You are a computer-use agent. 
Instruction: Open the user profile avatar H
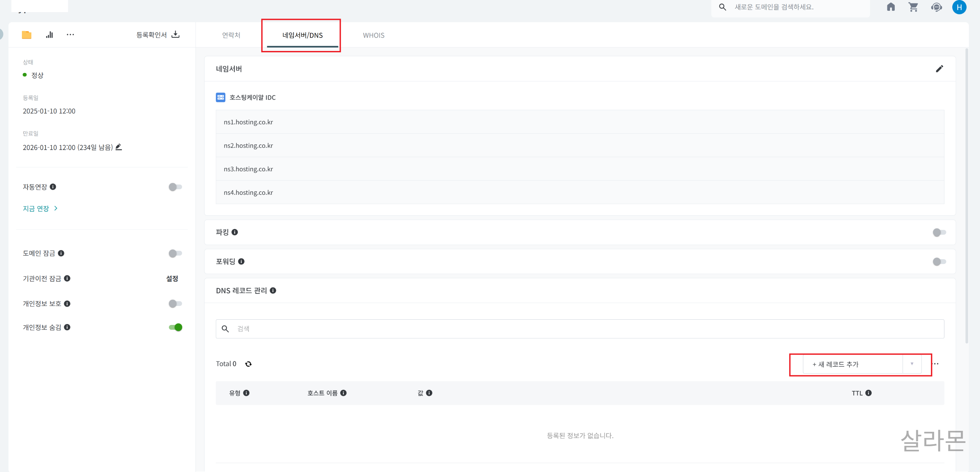point(959,7)
